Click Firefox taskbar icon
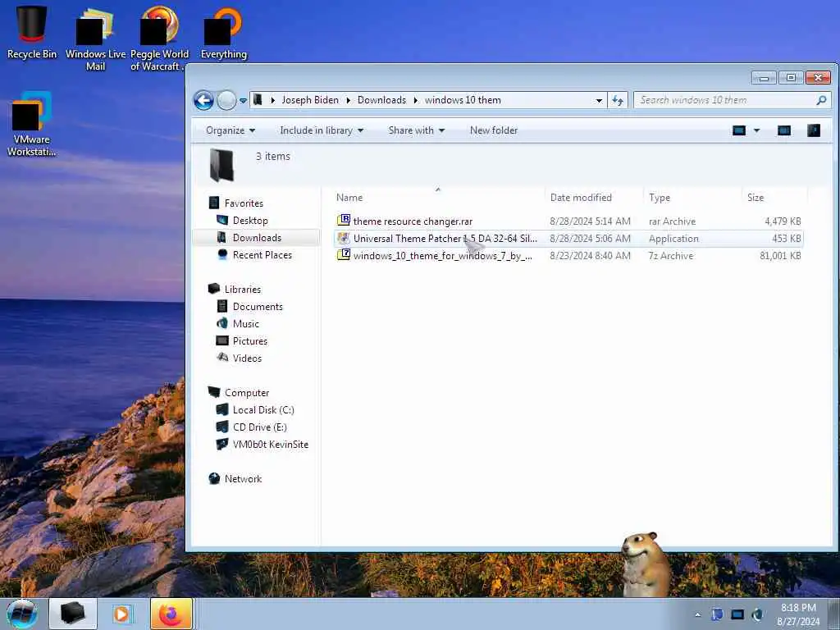 (171, 614)
